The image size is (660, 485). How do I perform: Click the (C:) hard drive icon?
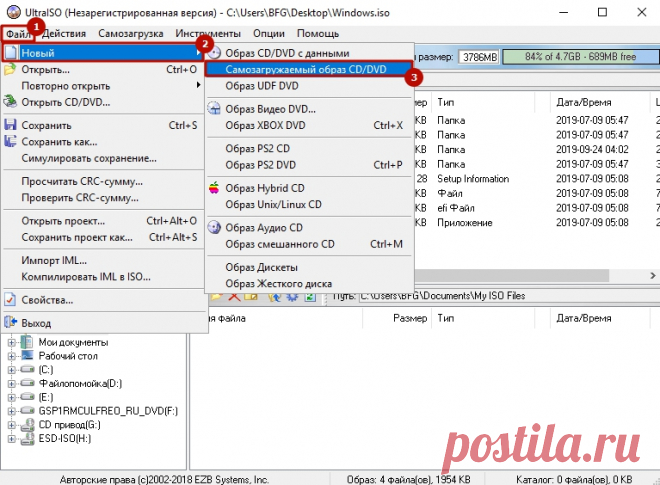pos(27,369)
